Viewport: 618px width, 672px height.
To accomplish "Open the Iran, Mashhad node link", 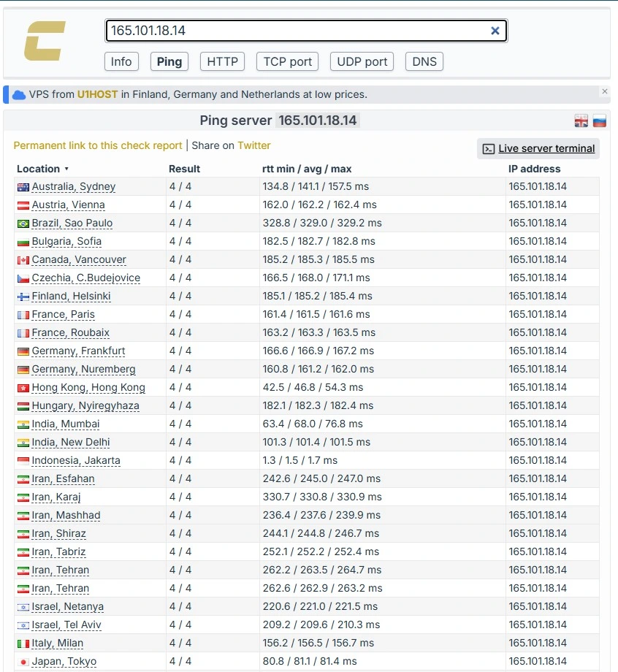I will (x=66, y=516).
